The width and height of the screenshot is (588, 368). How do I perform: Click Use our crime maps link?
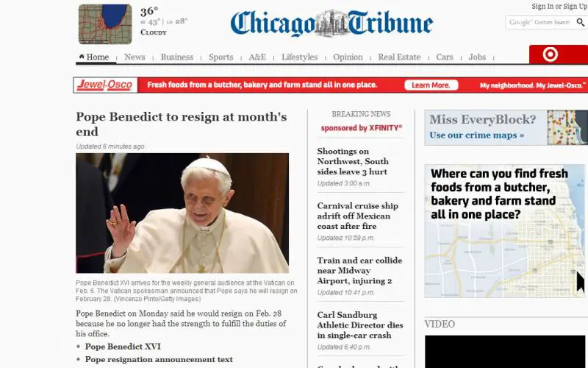pos(476,135)
